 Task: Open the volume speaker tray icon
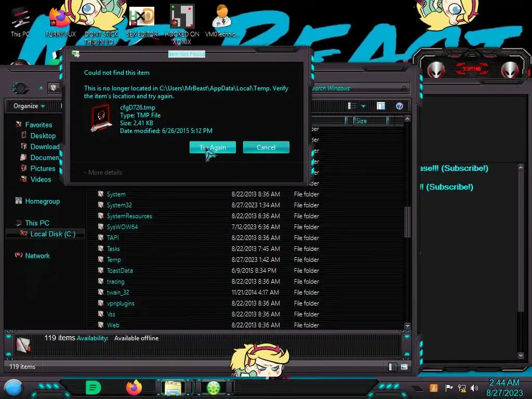(x=474, y=388)
